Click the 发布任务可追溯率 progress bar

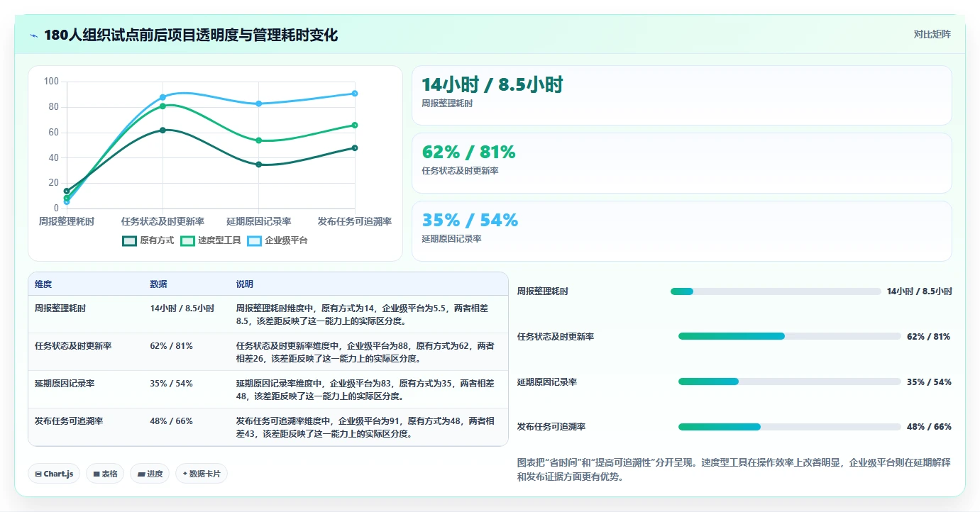click(x=790, y=427)
